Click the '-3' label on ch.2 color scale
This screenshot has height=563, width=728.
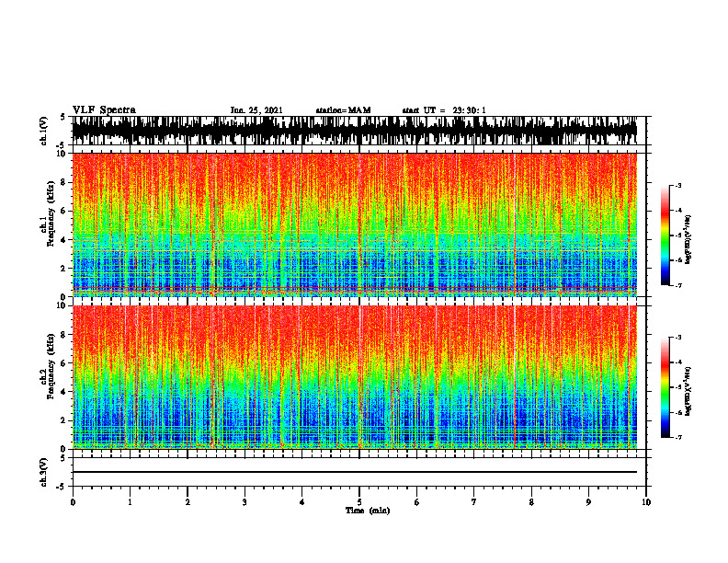tap(677, 338)
